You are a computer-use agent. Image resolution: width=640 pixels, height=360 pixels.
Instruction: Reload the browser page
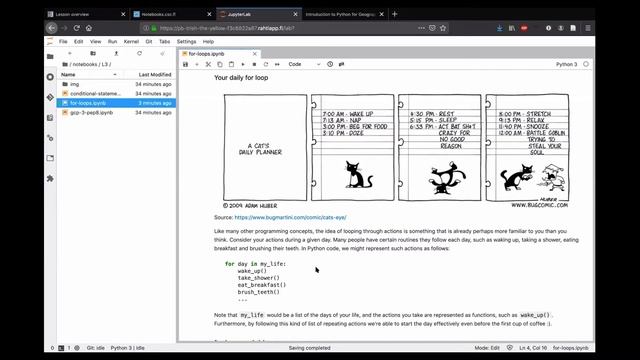(76, 28)
